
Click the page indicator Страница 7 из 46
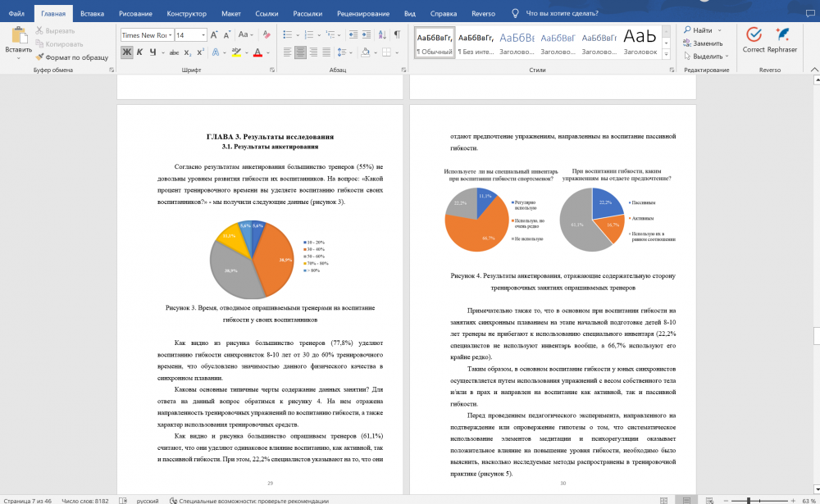(x=28, y=501)
